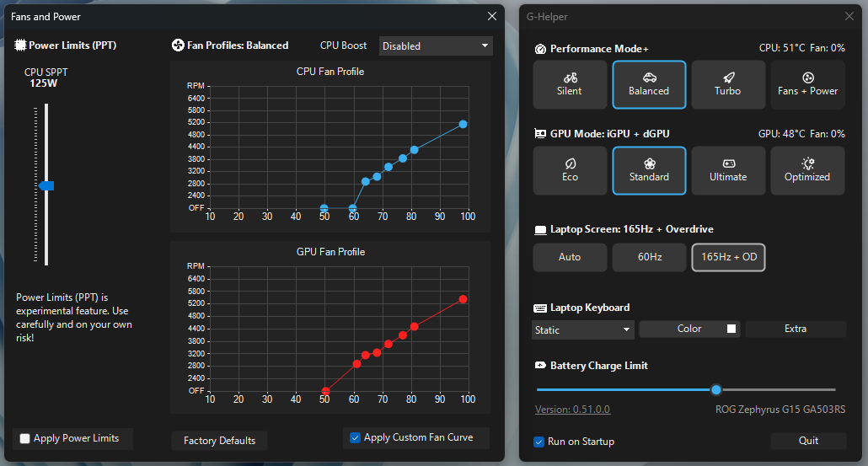Click the Balanced mode car icon
The width and height of the screenshot is (868, 466).
coord(650,78)
